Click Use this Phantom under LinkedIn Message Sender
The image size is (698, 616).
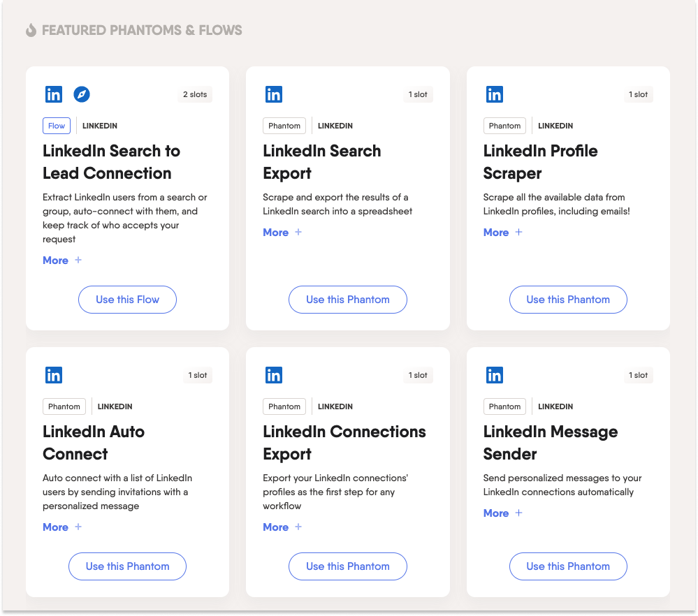[x=567, y=566]
